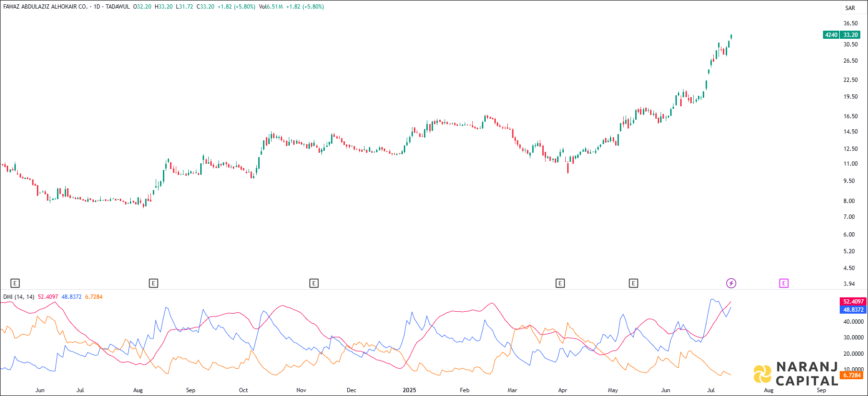The height and width of the screenshot is (396, 868).
Task: Click the 3.94 price axis label
Action: point(849,284)
